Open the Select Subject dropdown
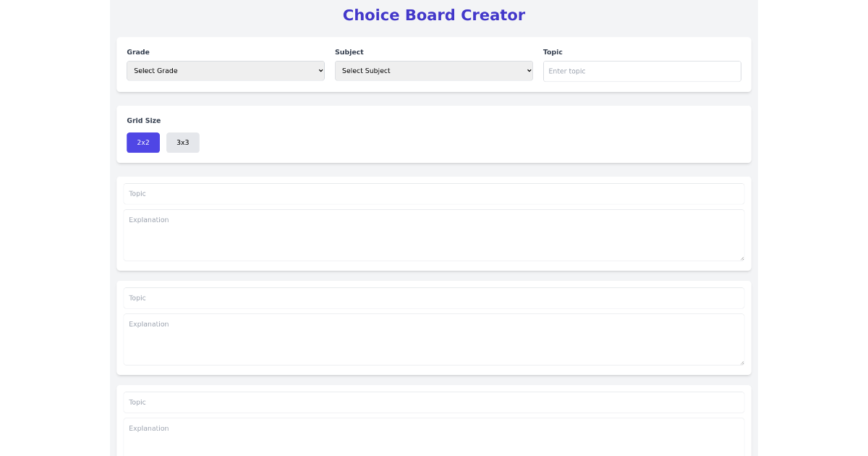868x456 pixels. [x=433, y=70]
